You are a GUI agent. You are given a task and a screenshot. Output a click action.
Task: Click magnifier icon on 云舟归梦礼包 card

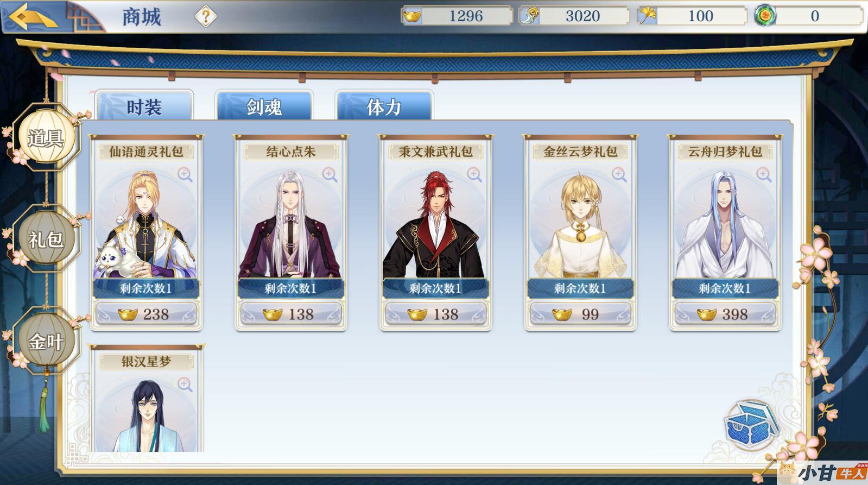tap(764, 174)
